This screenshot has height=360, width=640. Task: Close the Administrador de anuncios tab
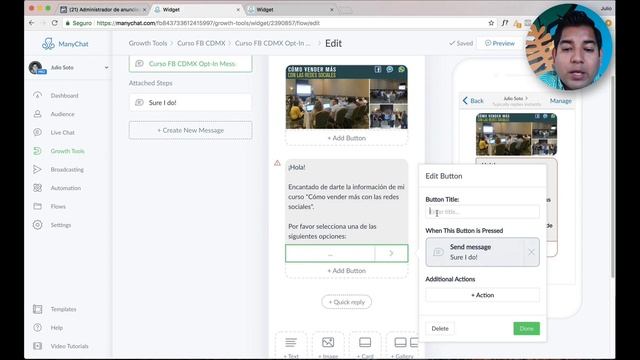(144, 9)
